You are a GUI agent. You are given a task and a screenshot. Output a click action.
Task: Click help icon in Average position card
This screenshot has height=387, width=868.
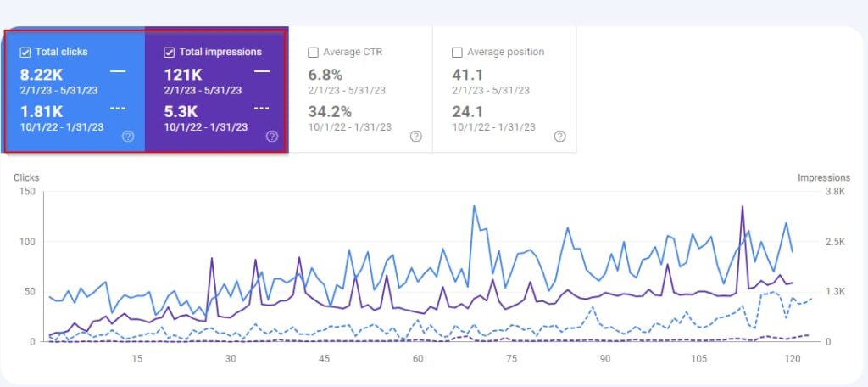pos(559,136)
